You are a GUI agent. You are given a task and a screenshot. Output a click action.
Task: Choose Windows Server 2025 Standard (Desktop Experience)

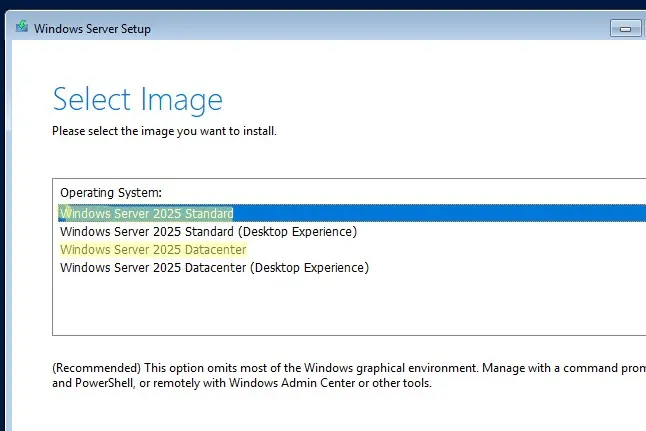pyautogui.click(x=208, y=231)
